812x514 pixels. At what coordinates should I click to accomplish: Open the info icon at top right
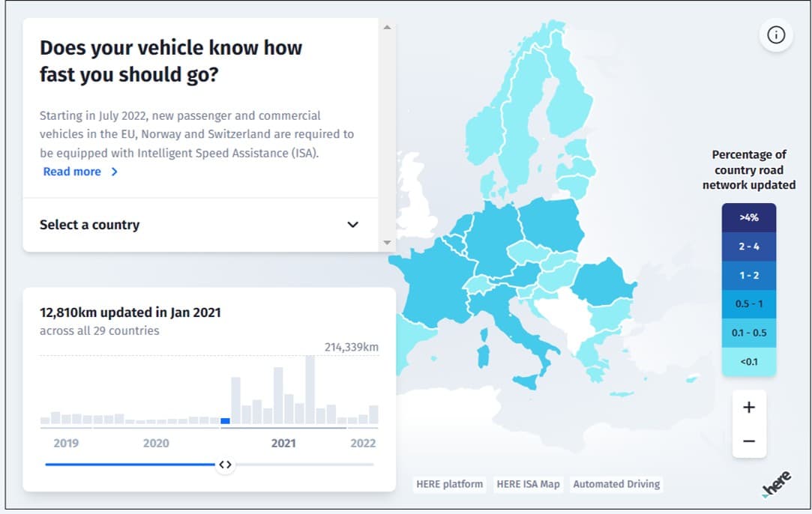776,35
